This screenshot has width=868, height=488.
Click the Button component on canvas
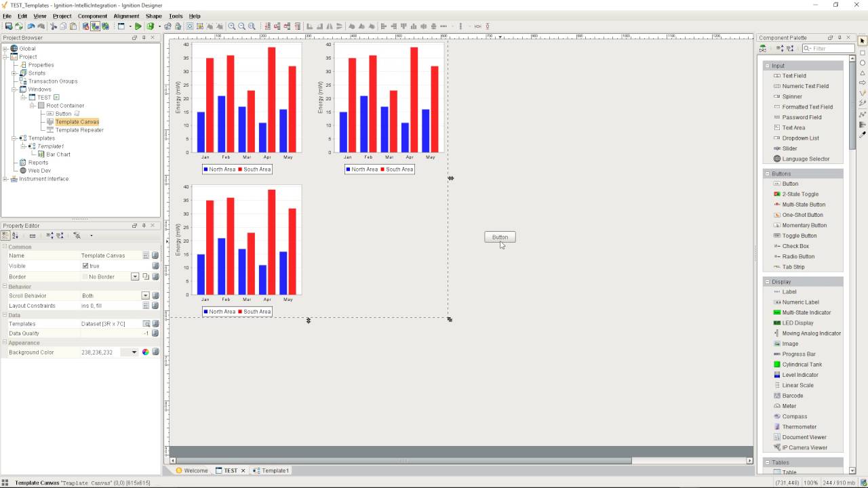(x=500, y=237)
